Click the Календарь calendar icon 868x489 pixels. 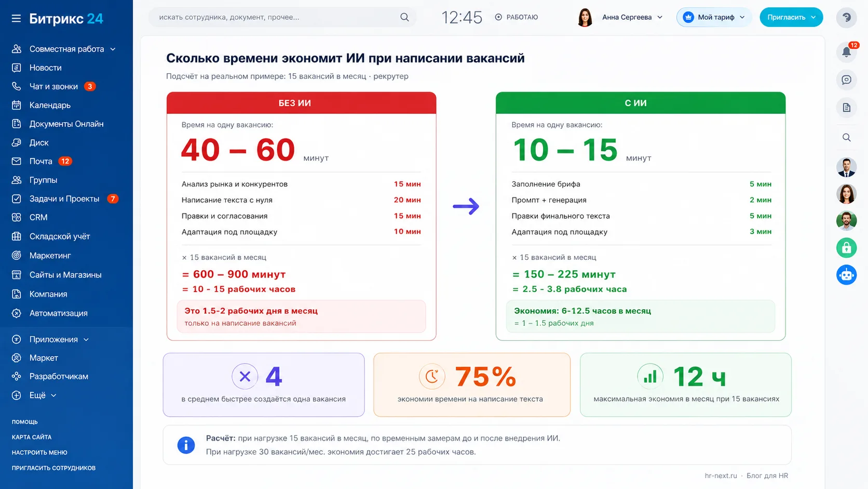coord(17,105)
